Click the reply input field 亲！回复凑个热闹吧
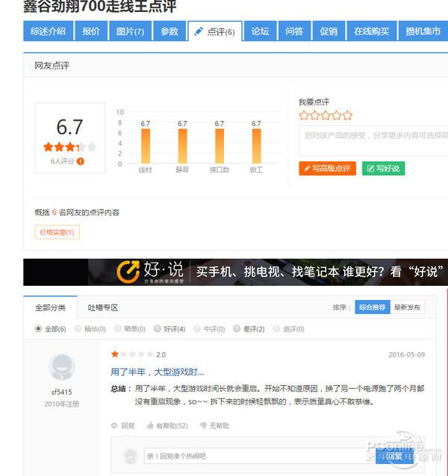 [260, 456]
